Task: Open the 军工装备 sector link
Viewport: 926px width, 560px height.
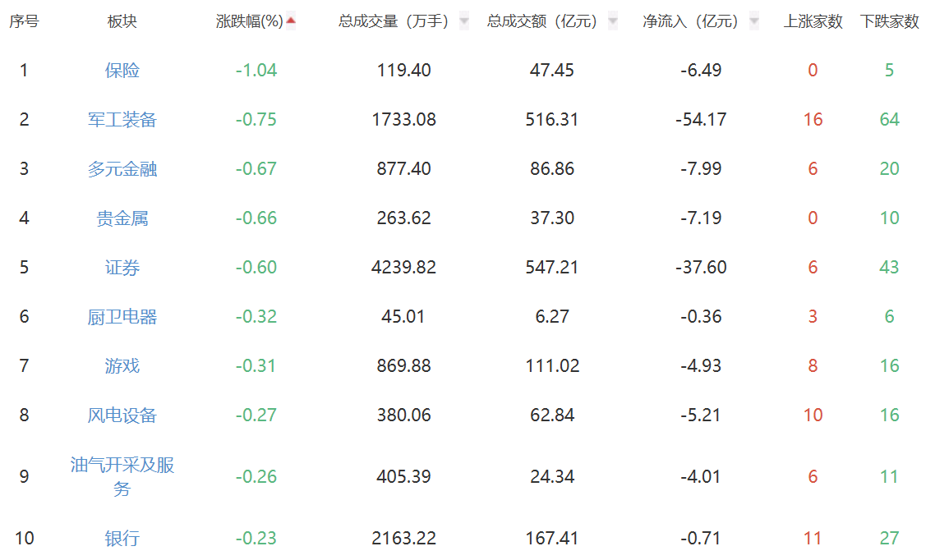Action: tap(122, 120)
